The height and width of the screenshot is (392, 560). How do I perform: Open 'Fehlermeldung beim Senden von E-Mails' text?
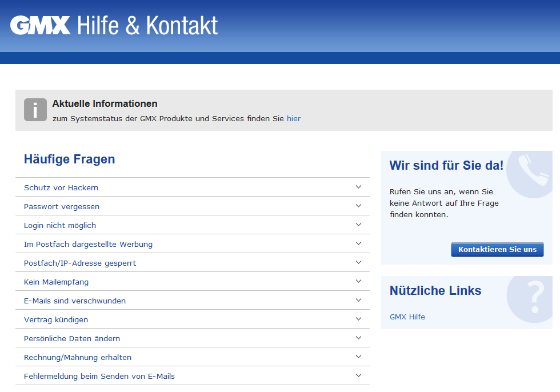[x=99, y=377]
